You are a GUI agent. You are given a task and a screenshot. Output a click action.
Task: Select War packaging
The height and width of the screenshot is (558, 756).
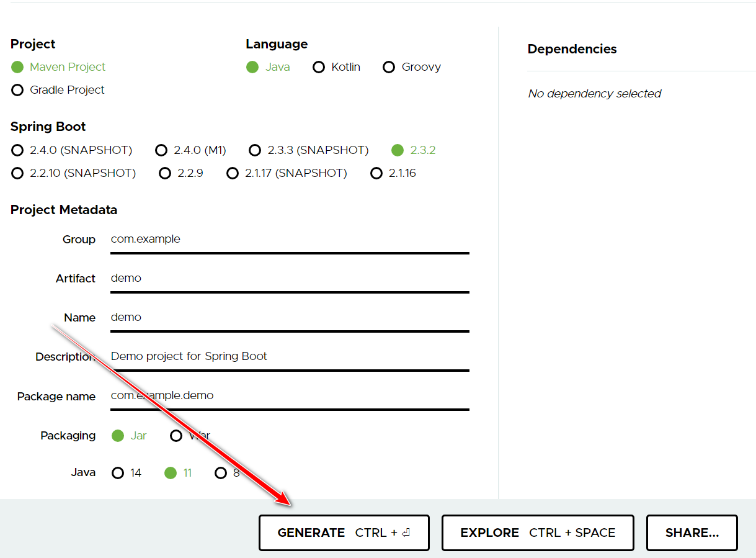(176, 435)
